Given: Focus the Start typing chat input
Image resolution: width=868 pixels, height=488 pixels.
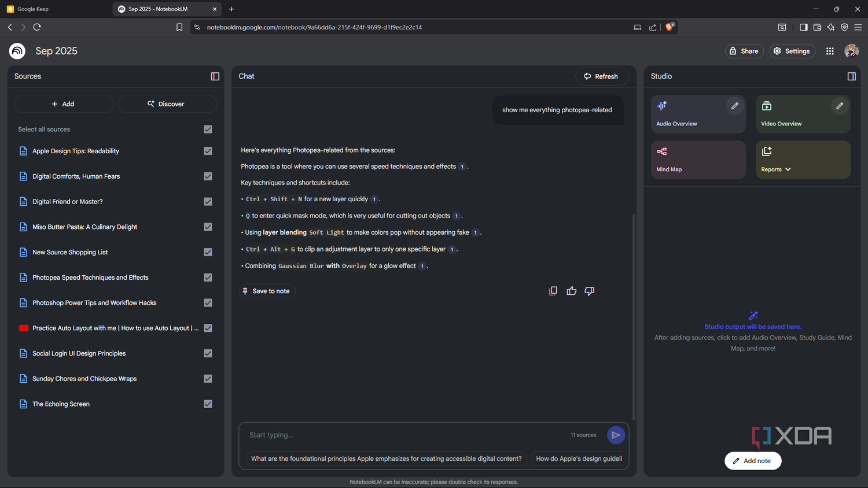Looking at the screenshot, I should tap(405, 435).
